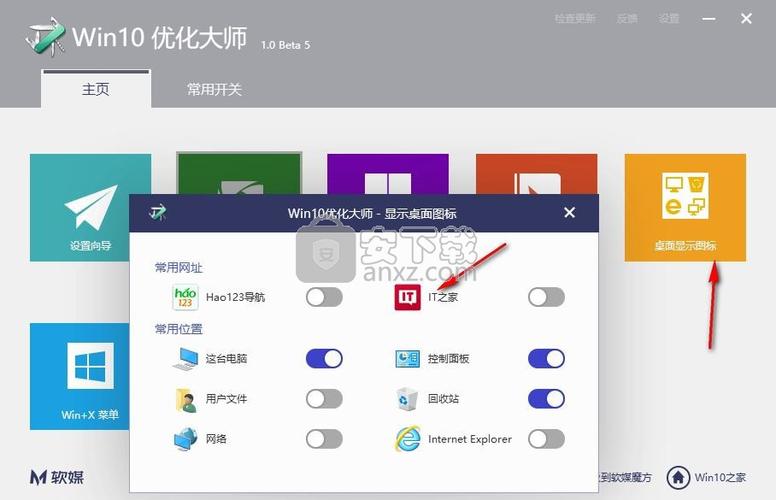Click the 这台电脑 label
The height and width of the screenshot is (500, 776).
[x=226, y=358]
